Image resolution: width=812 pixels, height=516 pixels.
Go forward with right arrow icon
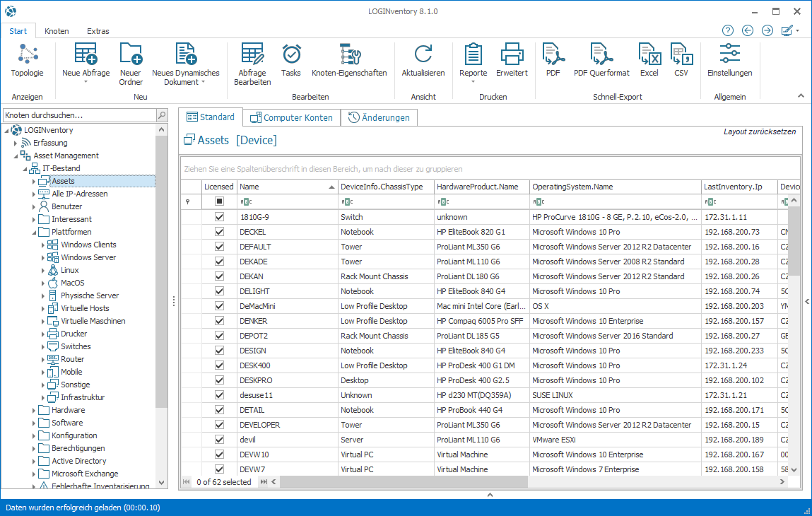click(x=767, y=30)
